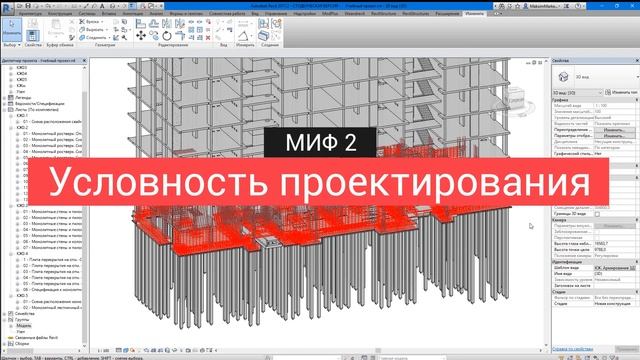
Task: Click the user account icon in title bar
Action: pos(526,6)
